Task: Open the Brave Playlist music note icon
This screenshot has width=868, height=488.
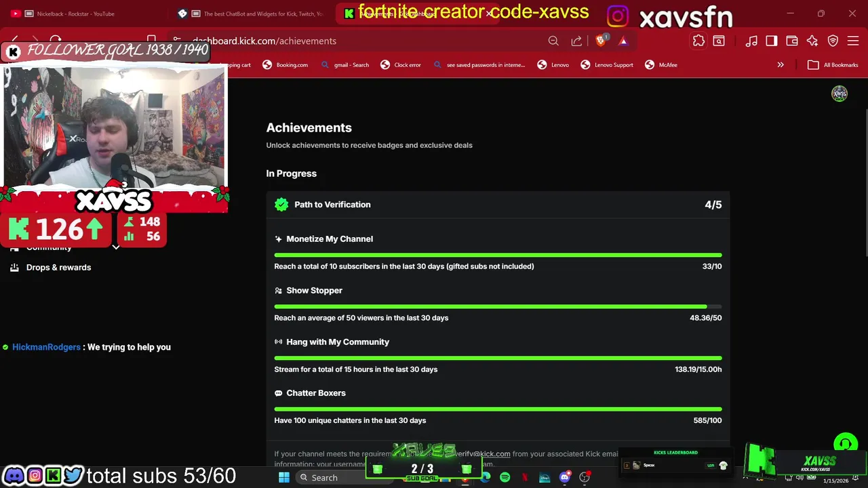Action: click(x=751, y=41)
